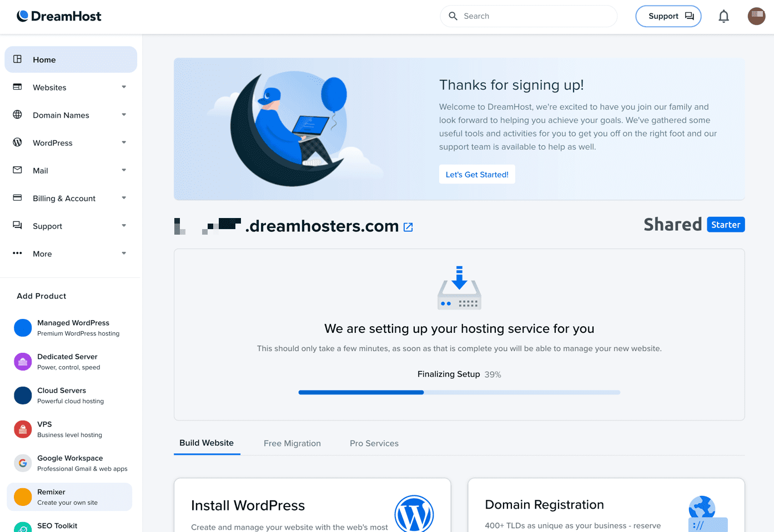774x532 pixels.
Task: Click the Managed WordPress product icon
Action: 23,328
